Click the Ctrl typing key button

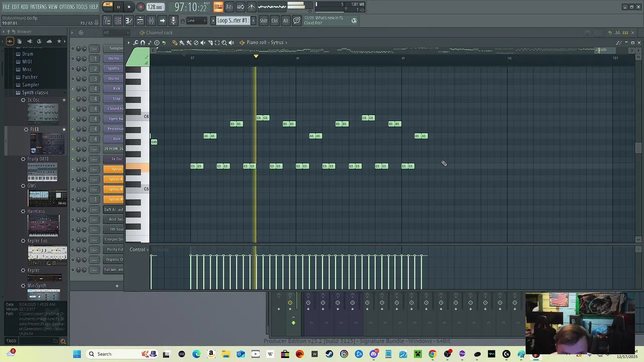[x=275, y=21]
